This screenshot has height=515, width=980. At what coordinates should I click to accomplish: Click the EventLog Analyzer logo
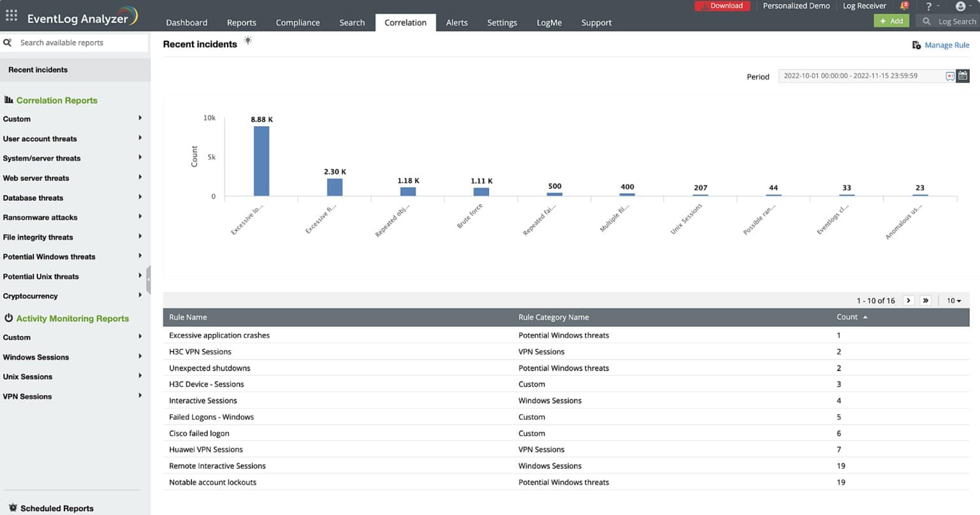[x=82, y=16]
